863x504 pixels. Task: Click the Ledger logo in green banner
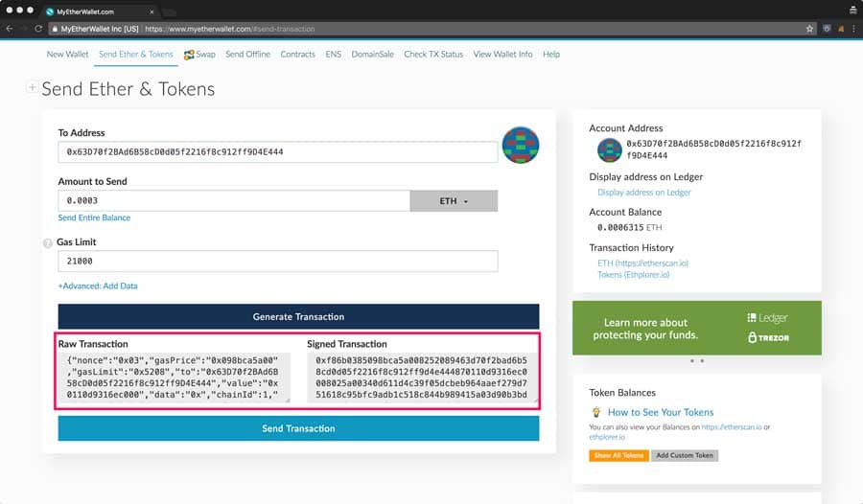(767, 318)
